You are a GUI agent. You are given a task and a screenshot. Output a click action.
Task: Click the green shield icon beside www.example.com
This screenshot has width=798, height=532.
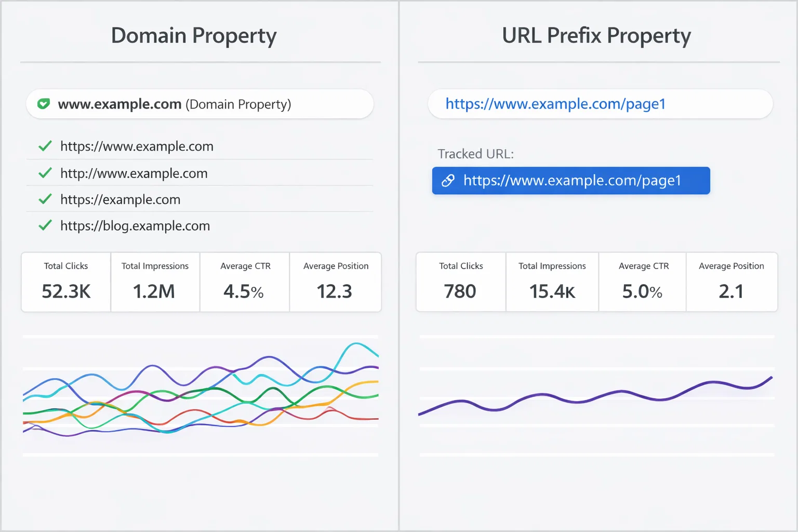(44, 104)
